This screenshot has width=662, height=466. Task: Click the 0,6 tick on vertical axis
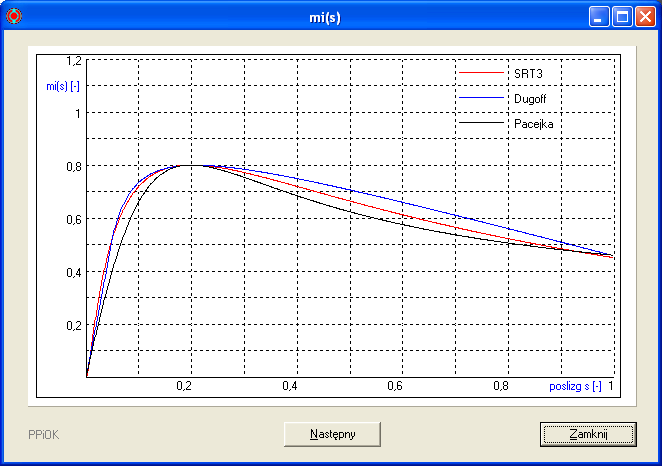72,219
